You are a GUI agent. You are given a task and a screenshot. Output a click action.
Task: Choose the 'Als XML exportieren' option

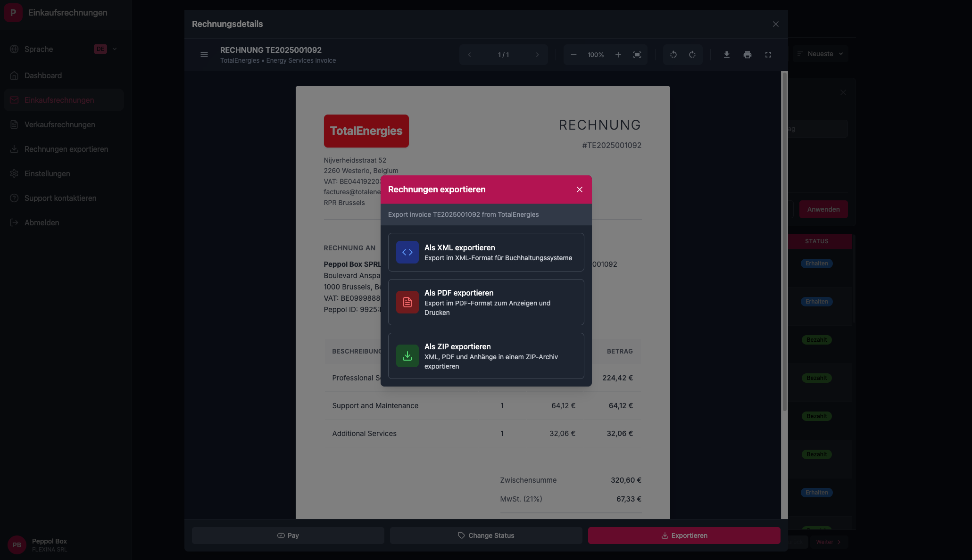pos(486,252)
